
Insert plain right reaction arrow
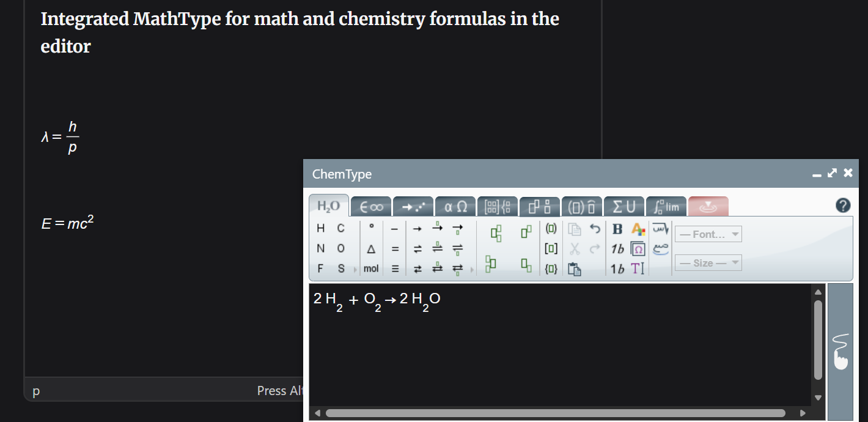tap(417, 229)
